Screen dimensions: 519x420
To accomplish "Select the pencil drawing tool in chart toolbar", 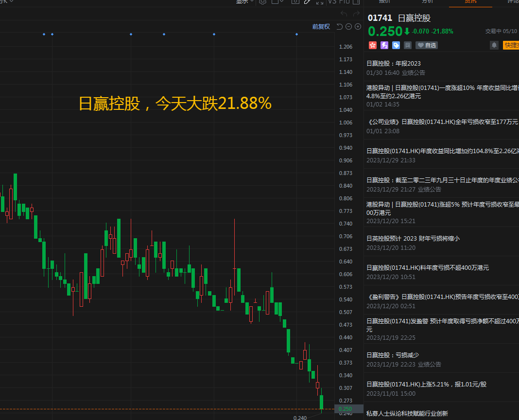I will click(x=307, y=1).
